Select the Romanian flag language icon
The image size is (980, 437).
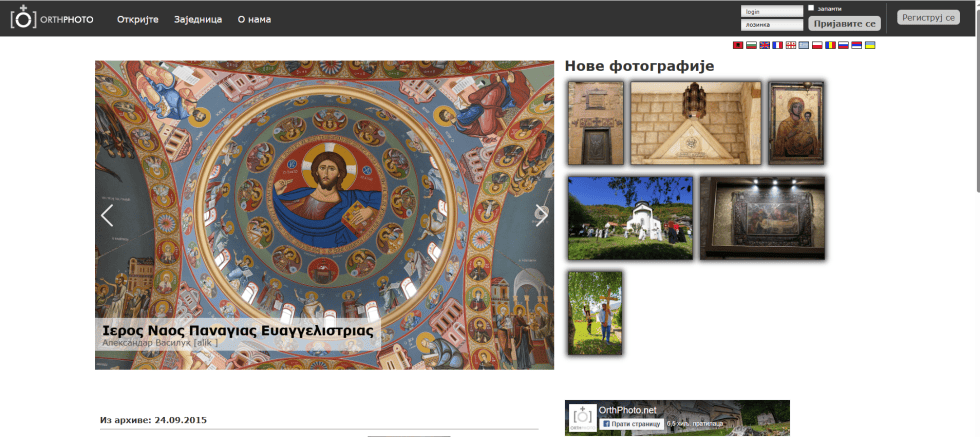[830, 46]
